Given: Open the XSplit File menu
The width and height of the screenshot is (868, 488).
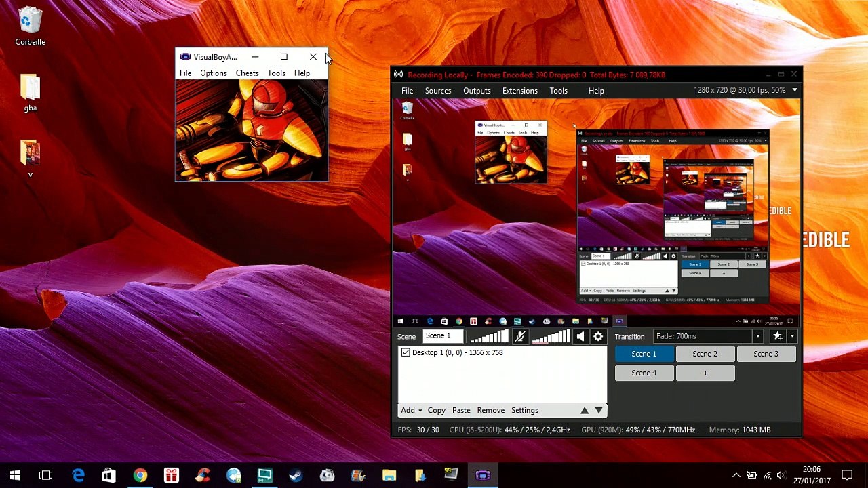Looking at the screenshot, I should click(x=407, y=91).
